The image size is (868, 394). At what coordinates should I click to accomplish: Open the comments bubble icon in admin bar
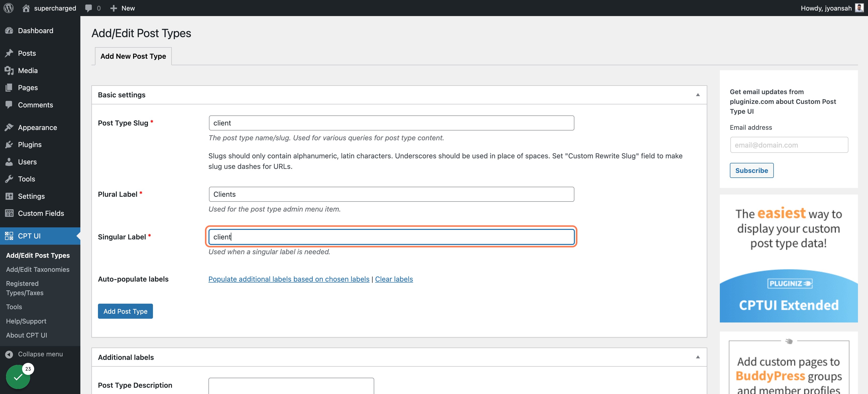point(88,8)
